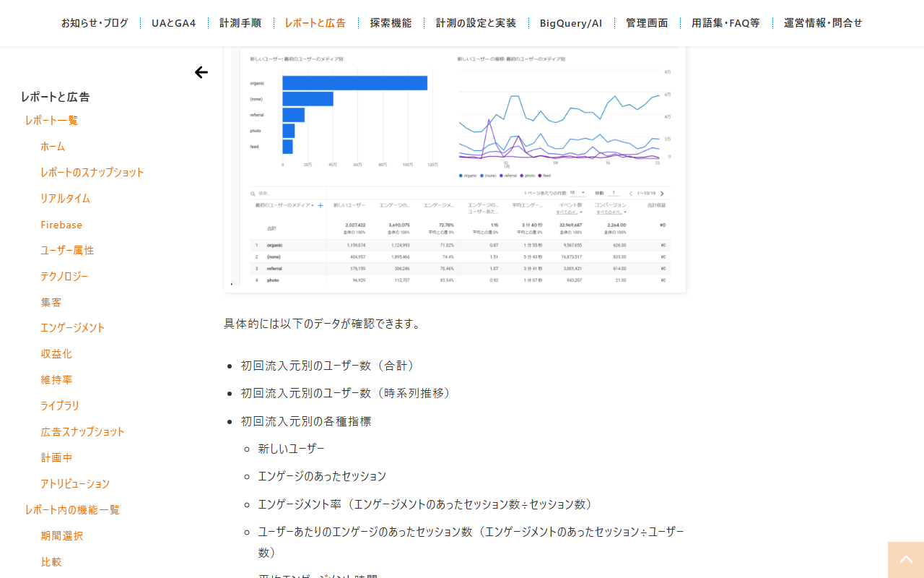
Task: Click the back arrow icon above sidebar
Action: tap(201, 72)
